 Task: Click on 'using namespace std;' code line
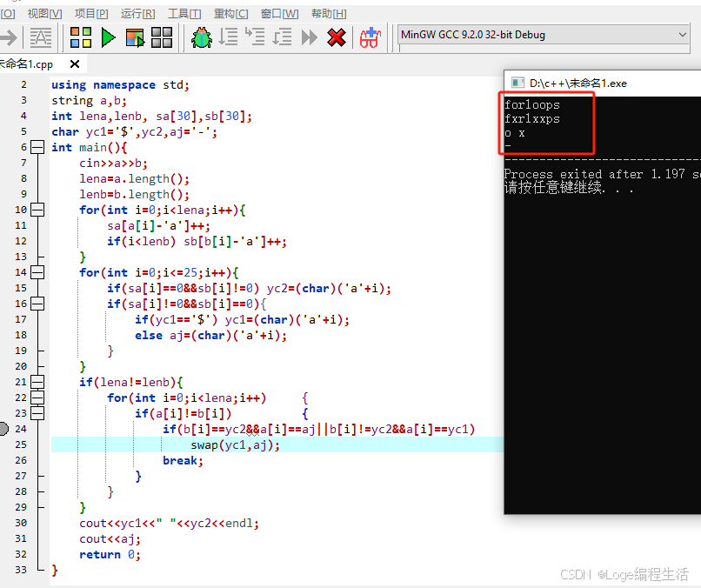coord(120,85)
